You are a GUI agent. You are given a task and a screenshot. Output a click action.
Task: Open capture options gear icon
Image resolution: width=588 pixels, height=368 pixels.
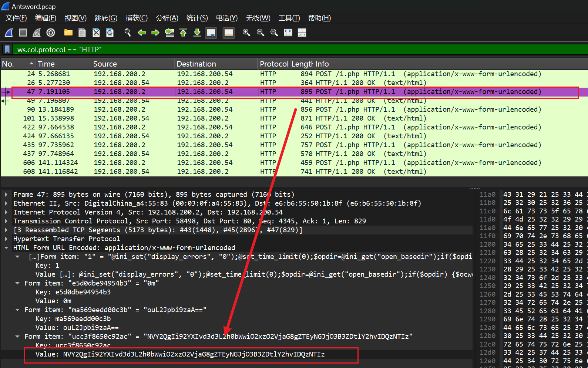[x=51, y=33]
